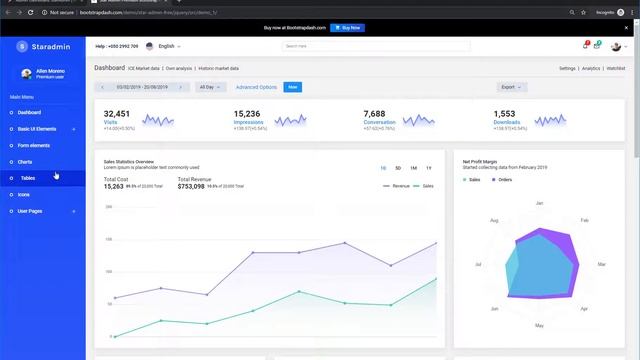Open Analytics link at top right
Viewport: 640px width, 360px height.
[x=591, y=69]
